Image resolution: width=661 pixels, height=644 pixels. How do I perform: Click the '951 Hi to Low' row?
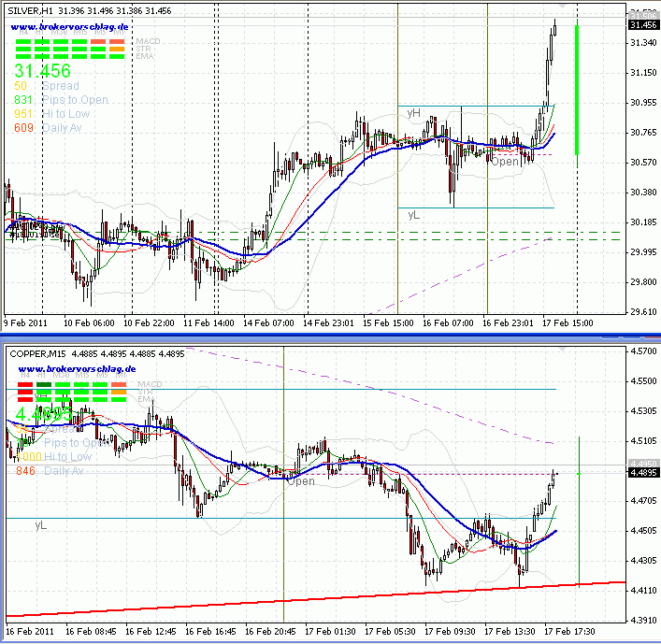tap(51, 114)
